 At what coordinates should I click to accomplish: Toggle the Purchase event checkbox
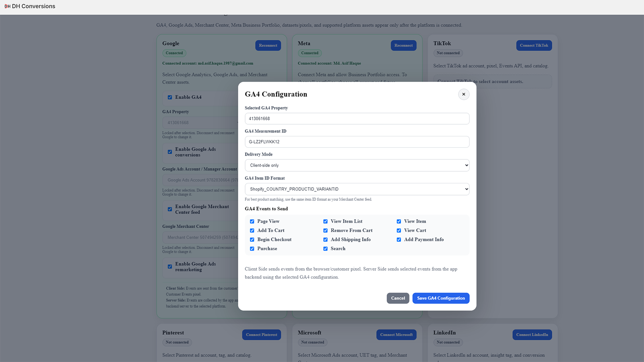[252, 249]
